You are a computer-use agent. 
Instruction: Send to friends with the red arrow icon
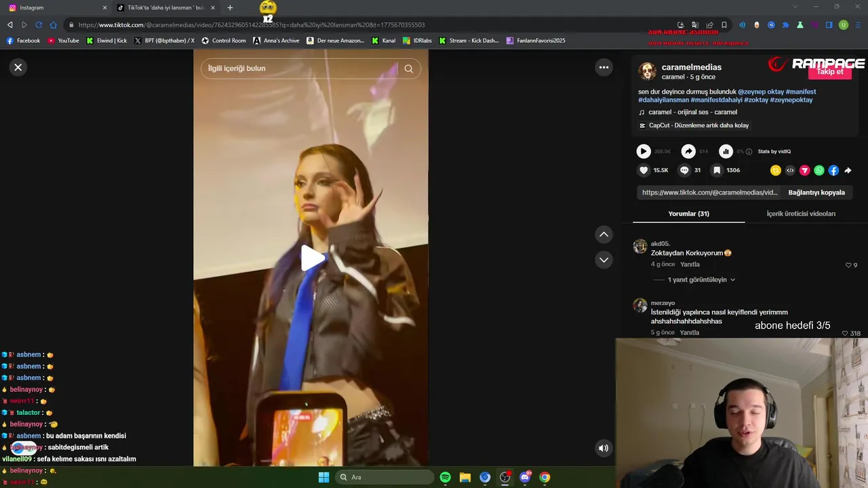pyautogui.click(x=805, y=171)
